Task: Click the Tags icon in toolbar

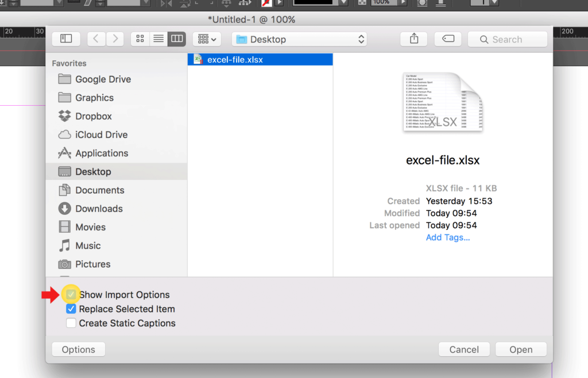Action: pos(448,38)
